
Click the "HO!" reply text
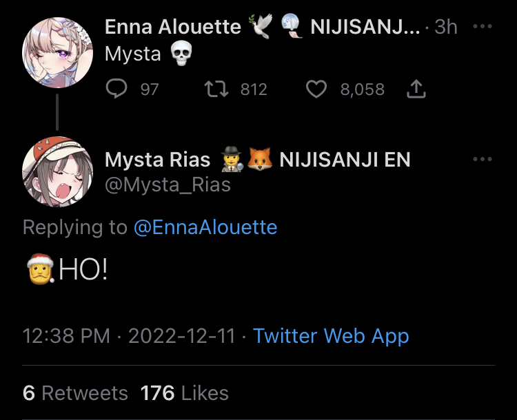pos(83,270)
